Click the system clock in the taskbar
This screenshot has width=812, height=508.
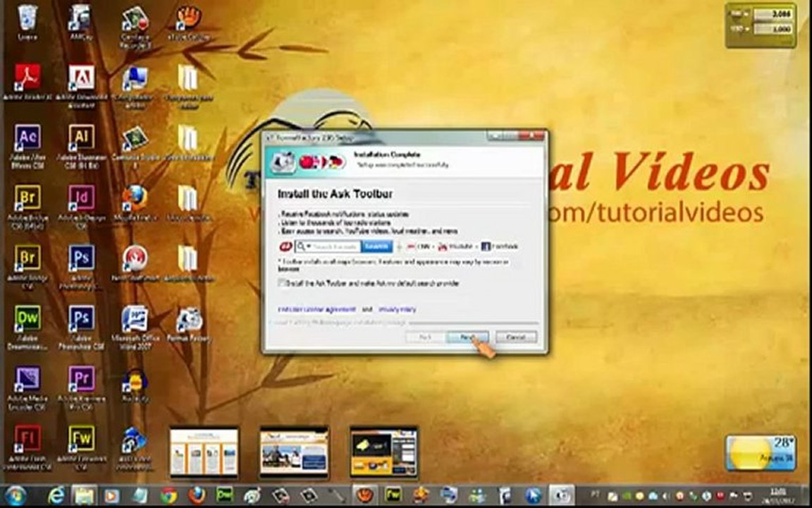click(x=778, y=495)
